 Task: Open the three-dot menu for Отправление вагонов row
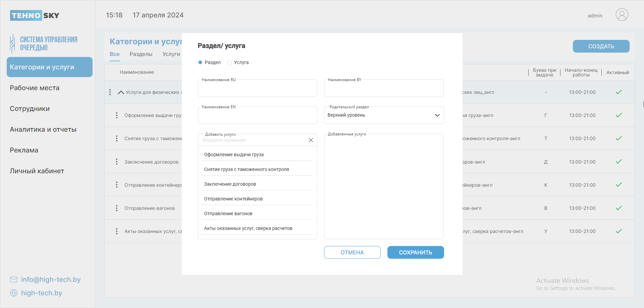[117, 208]
